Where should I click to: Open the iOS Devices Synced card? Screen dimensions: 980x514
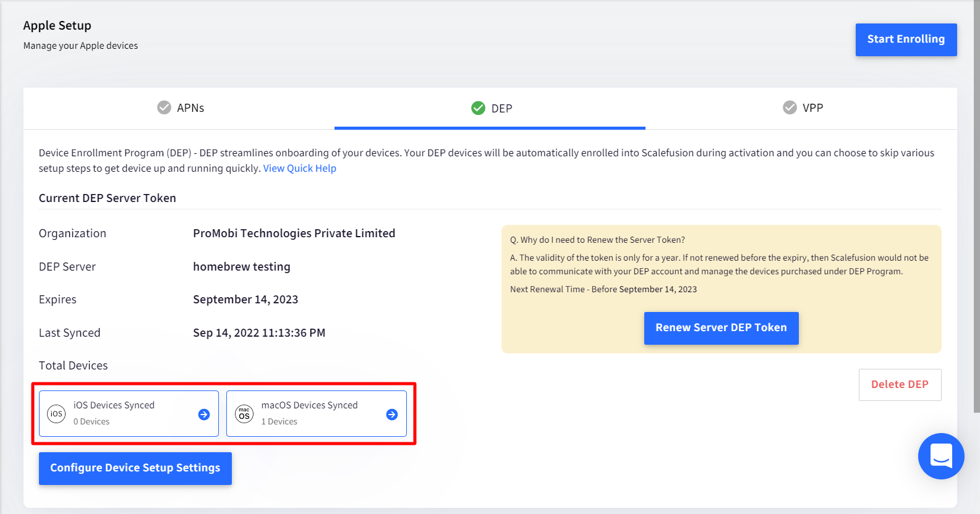pos(129,413)
